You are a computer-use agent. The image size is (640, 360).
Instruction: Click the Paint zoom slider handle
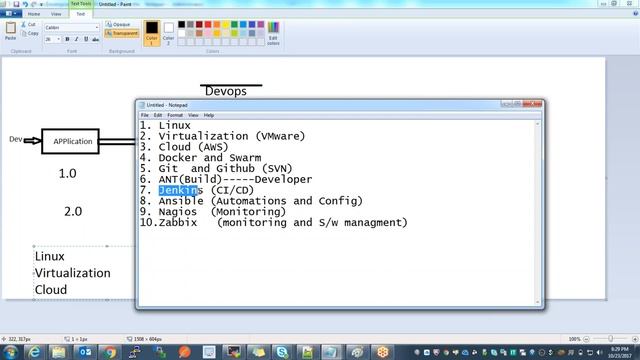coord(611,339)
